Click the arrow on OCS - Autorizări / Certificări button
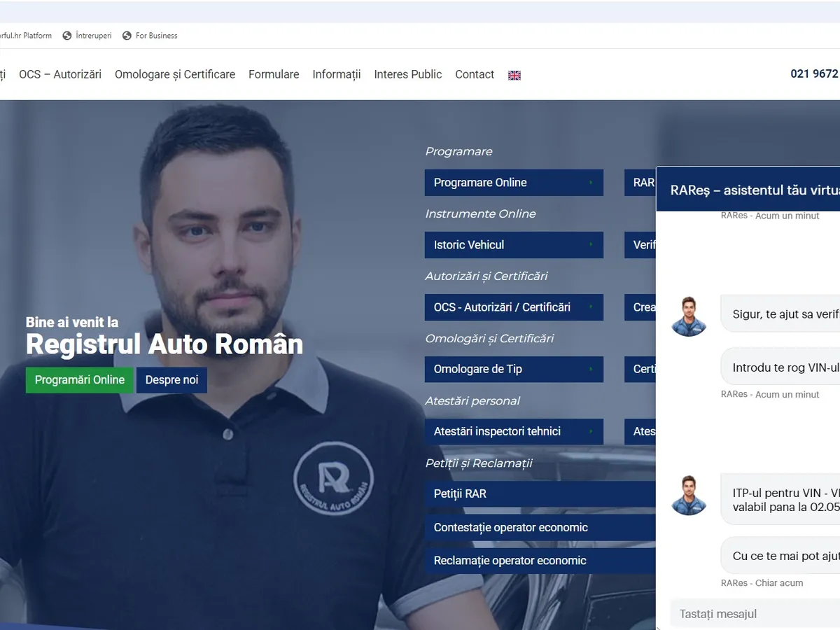 591,307
